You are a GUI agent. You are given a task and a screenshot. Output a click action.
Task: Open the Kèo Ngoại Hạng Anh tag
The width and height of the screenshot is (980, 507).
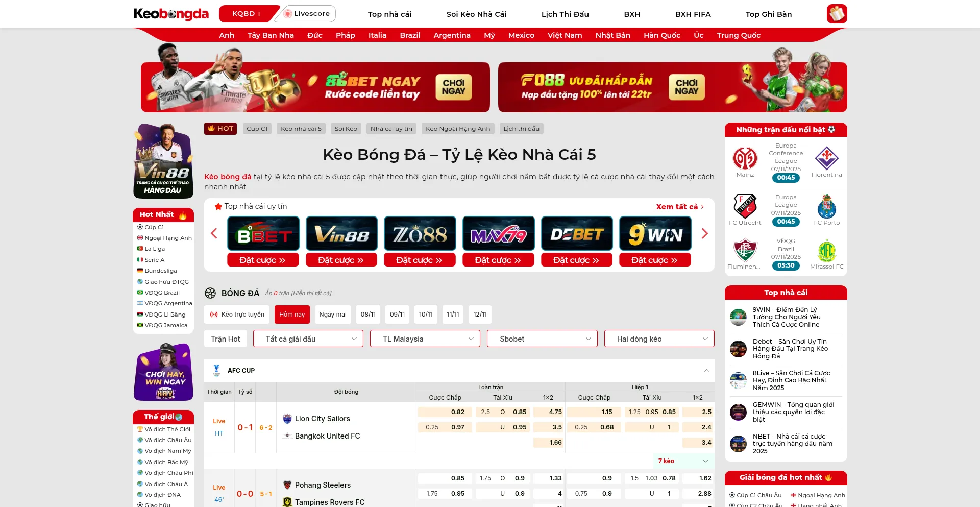click(x=458, y=129)
